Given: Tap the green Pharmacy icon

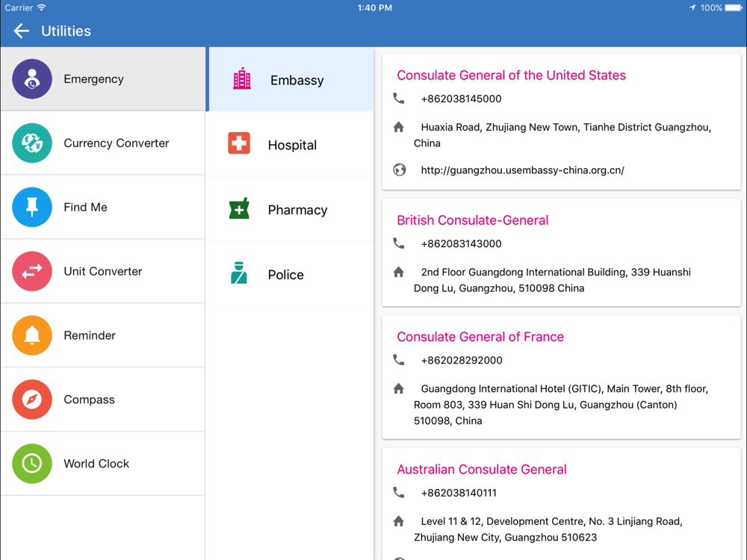Looking at the screenshot, I should 239,208.
